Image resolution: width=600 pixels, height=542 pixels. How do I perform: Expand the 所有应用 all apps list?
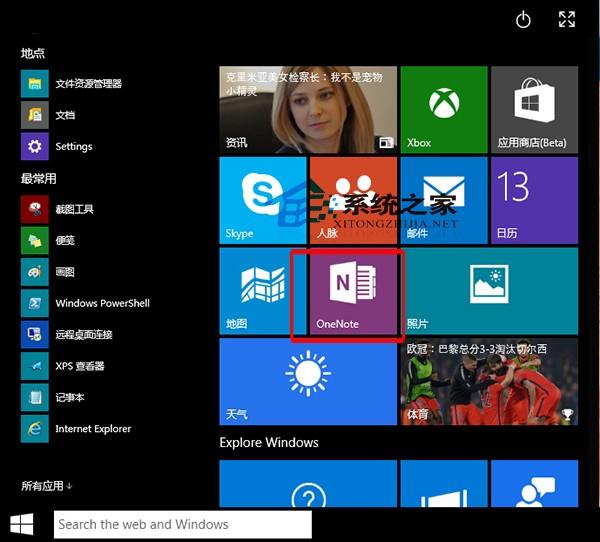click(x=46, y=486)
